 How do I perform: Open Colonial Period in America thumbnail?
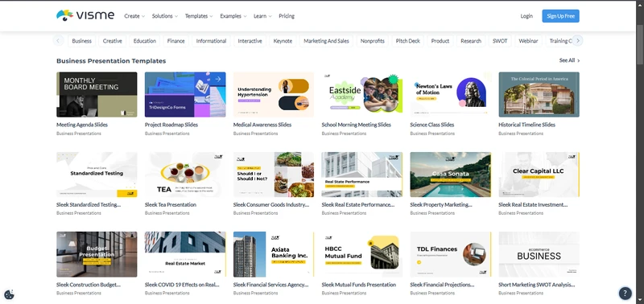pyautogui.click(x=539, y=95)
